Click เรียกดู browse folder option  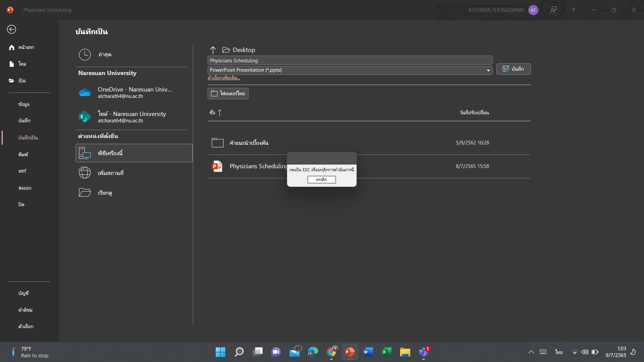(105, 193)
